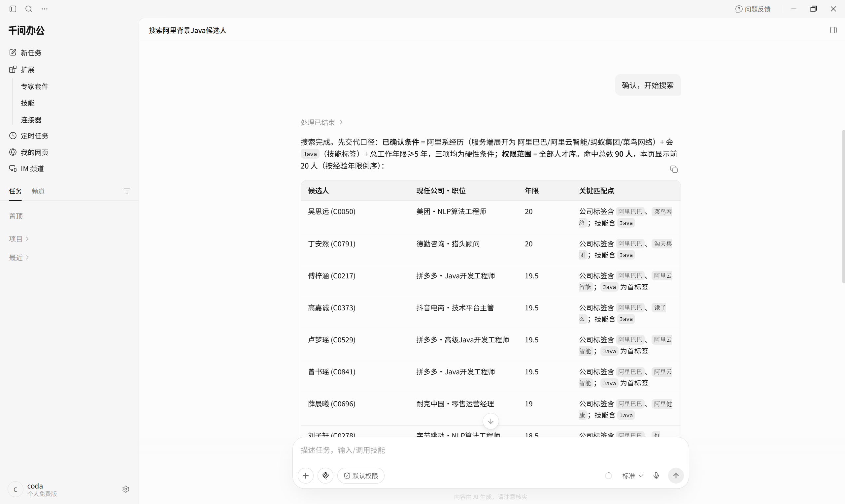Viewport: 845px width, 504px height.
Task: Click the 年限 column header
Action: coord(532,191)
